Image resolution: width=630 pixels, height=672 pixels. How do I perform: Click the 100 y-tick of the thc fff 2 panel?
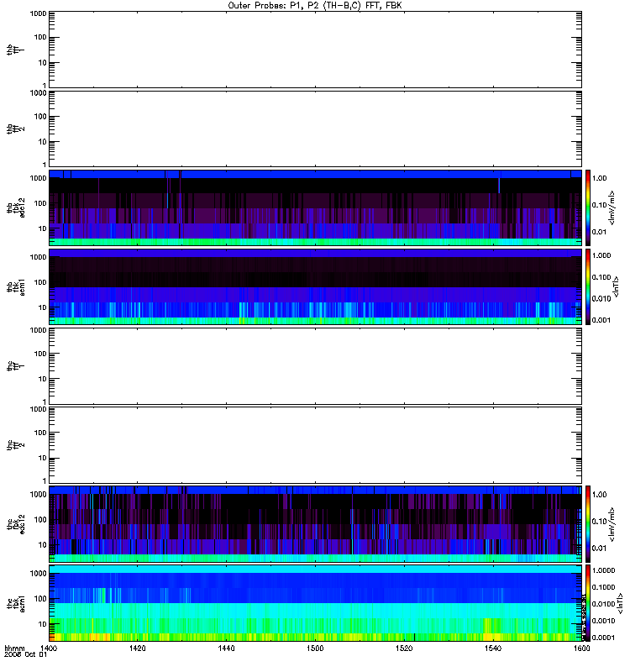(40, 433)
